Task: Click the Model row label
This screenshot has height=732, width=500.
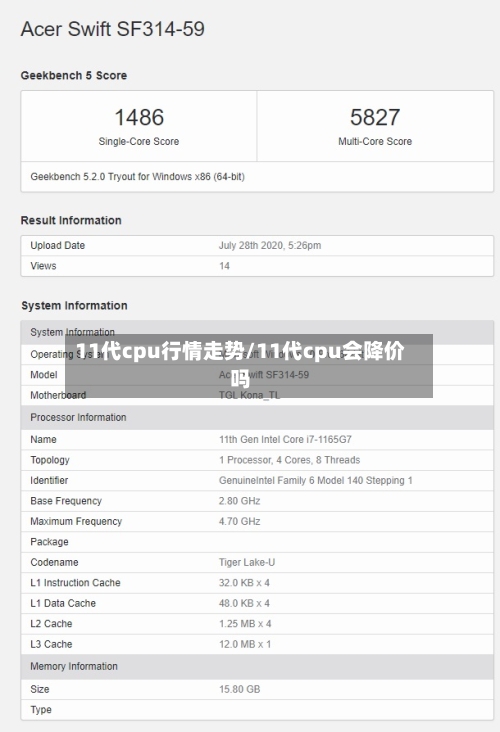Action: click(44, 375)
